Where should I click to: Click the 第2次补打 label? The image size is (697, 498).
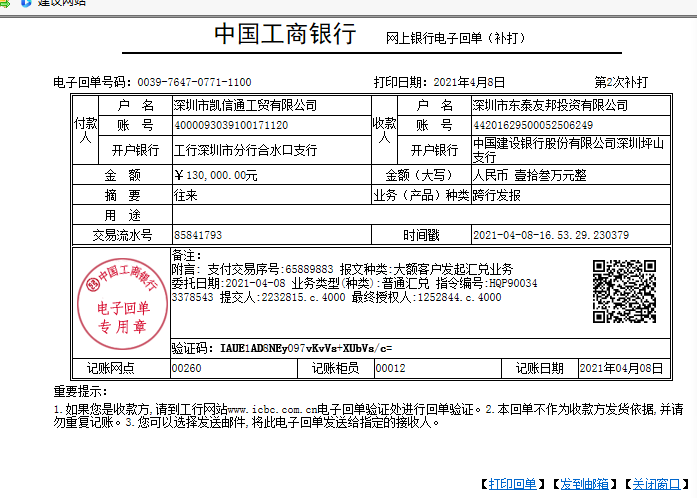point(621,82)
